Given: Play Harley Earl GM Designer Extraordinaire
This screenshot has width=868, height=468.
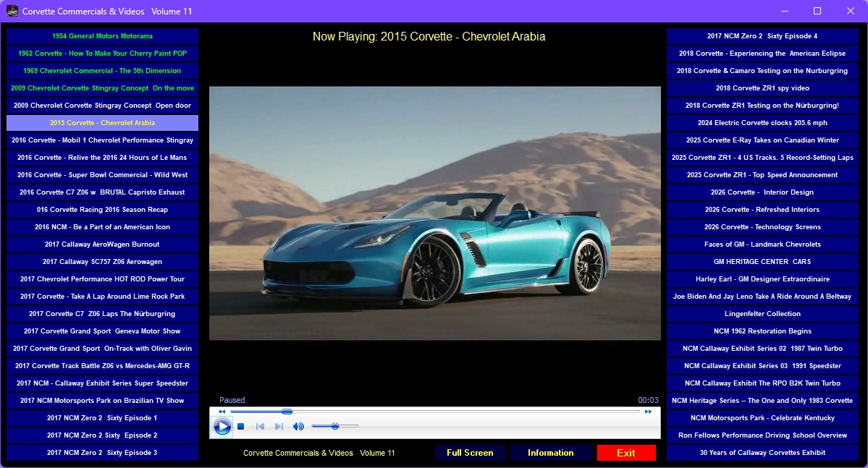Looking at the screenshot, I should pyautogui.click(x=762, y=278).
